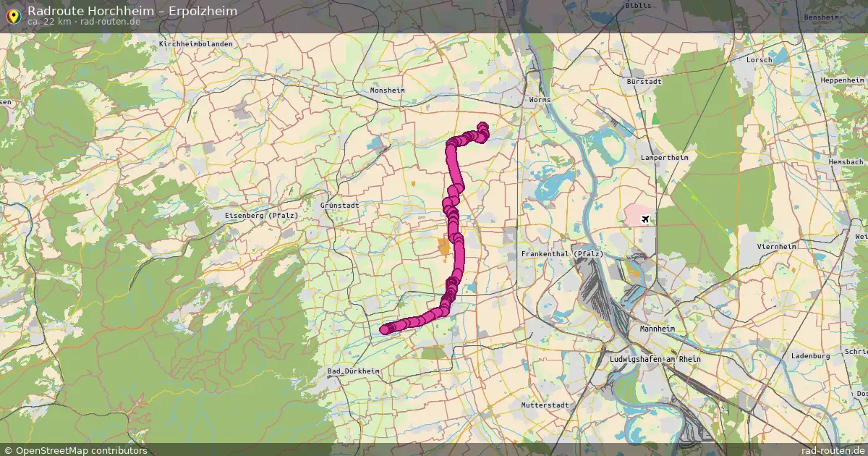Open the rad-routen.de link in footer
The image size is (868, 456).
pos(833,450)
